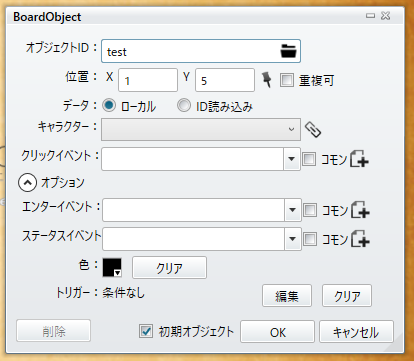Click the ステータスイベント combo text area
This screenshot has height=361, width=414.
coord(194,239)
